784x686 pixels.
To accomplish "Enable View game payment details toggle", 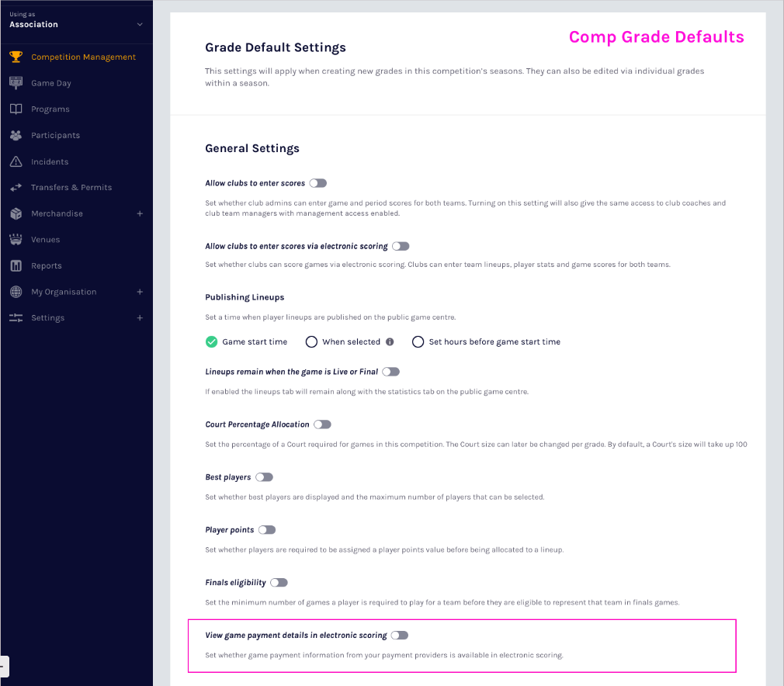I will click(399, 635).
